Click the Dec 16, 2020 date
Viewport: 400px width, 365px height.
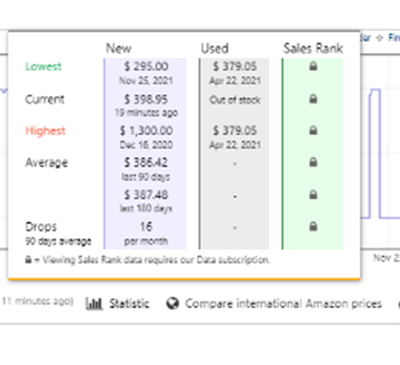146,145
